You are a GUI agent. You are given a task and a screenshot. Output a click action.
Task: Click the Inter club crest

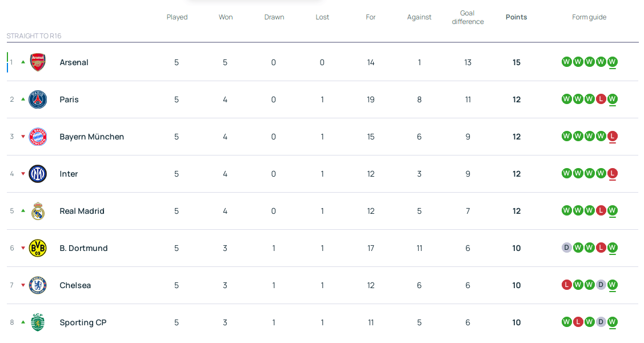(x=38, y=174)
